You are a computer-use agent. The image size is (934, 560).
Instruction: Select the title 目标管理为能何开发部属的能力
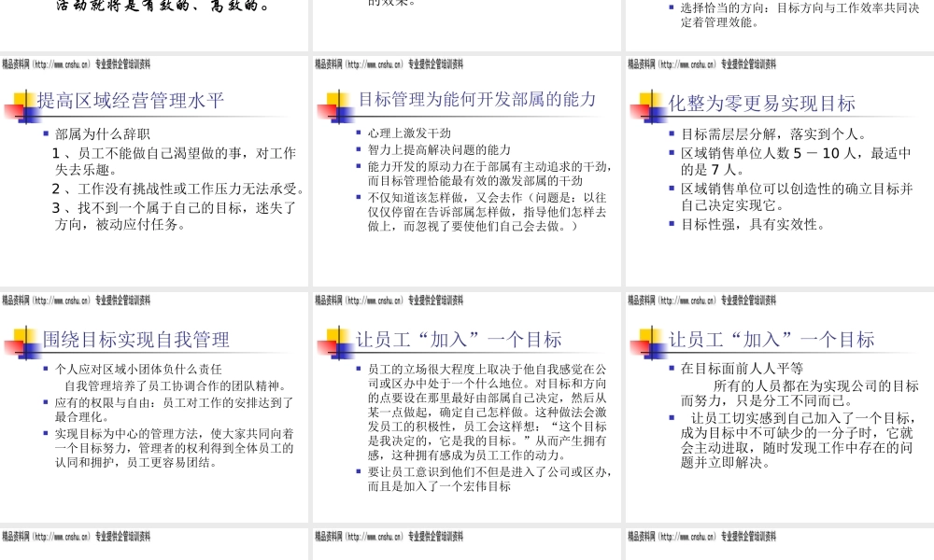pos(476,99)
